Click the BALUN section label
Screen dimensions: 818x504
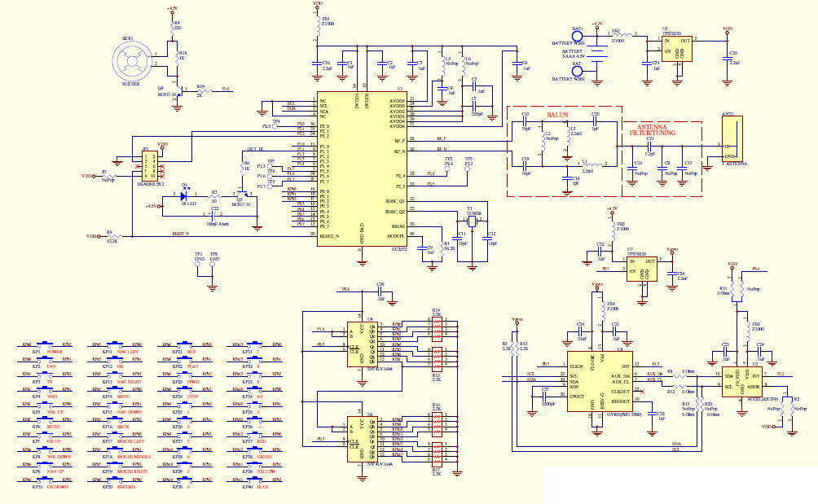[557, 115]
